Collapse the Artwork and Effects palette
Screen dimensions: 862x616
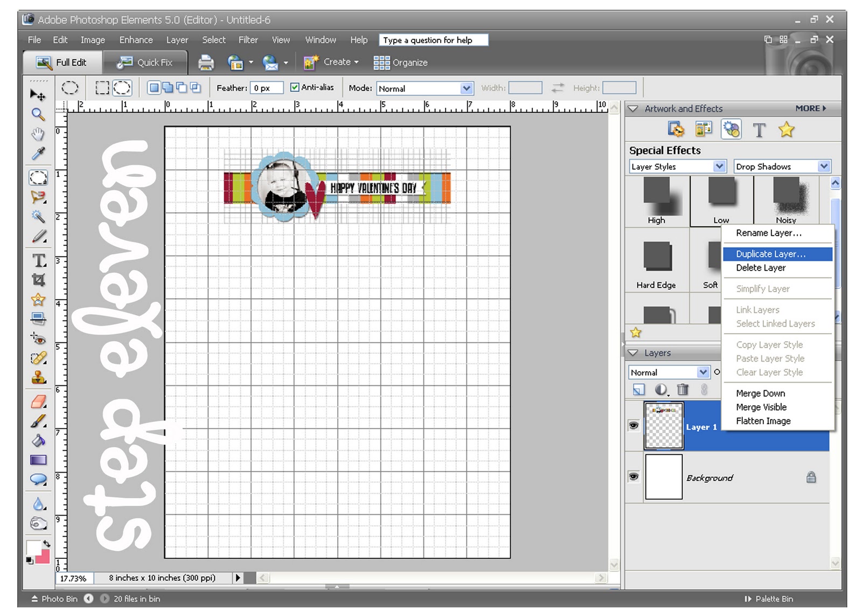pos(633,109)
